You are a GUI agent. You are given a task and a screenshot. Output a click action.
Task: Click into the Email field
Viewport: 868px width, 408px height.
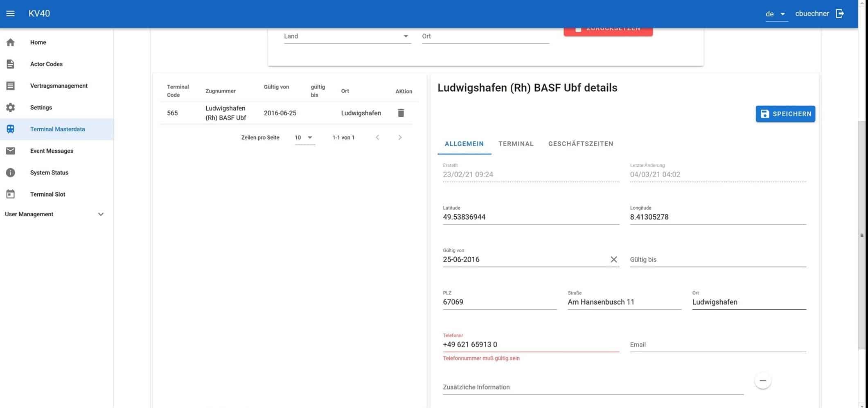(717, 345)
